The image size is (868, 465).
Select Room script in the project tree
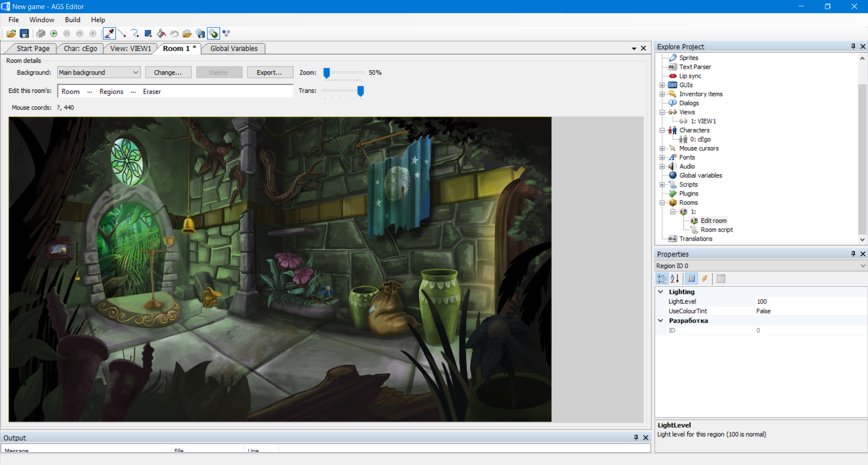pos(716,230)
